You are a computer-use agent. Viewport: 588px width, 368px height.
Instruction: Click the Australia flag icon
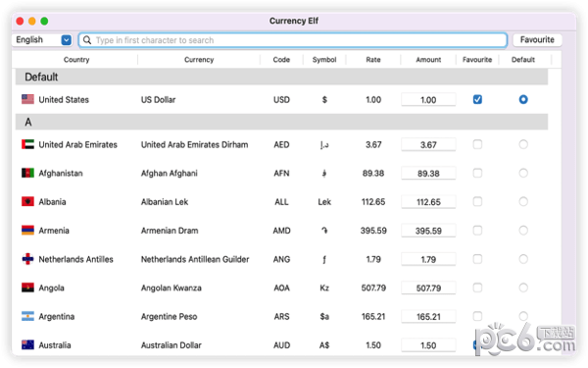pyautogui.click(x=27, y=344)
